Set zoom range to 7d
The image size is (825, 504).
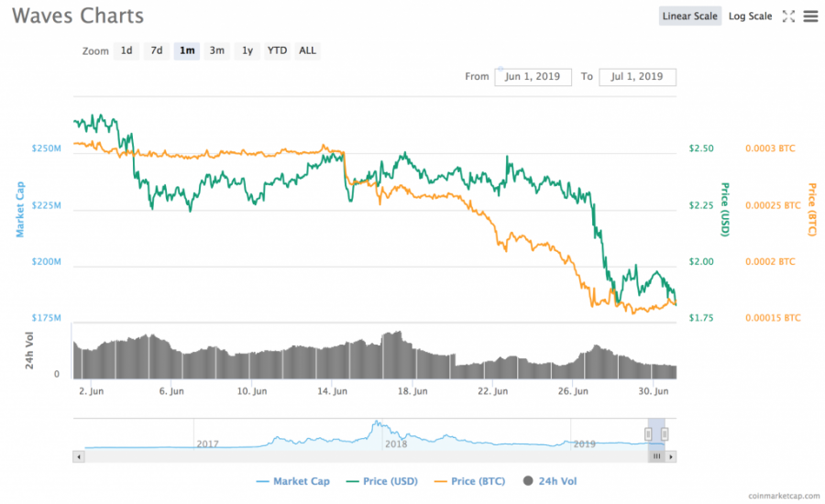(157, 50)
